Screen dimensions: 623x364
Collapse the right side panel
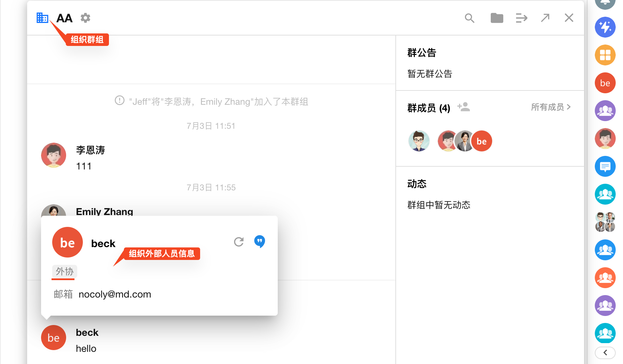coord(521,18)
